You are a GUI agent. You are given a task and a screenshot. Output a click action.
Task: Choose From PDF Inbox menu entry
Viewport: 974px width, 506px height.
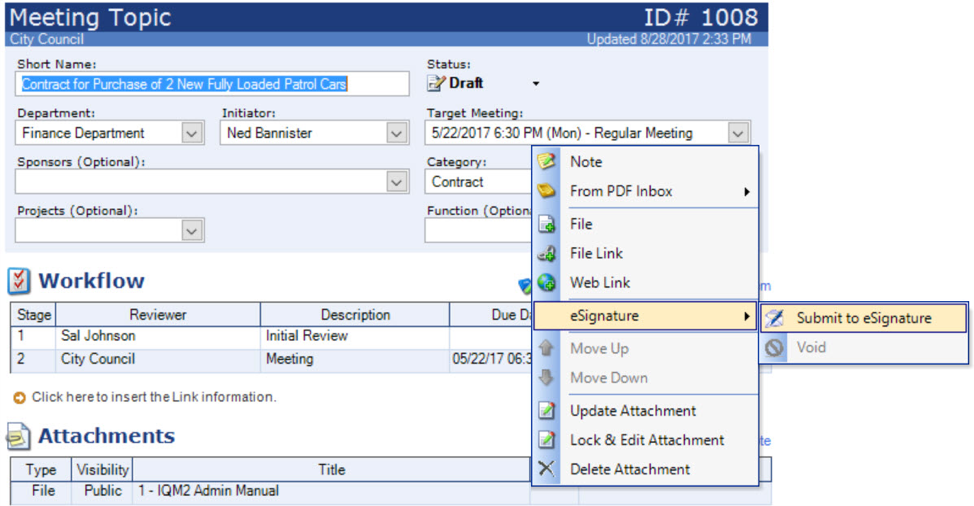point(645,191)
